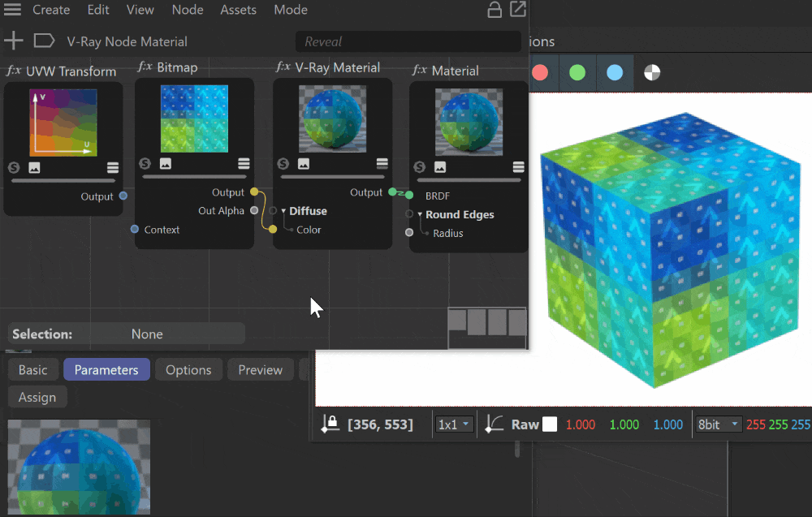The image size is (812, 517).
Task: Toggle the green channel in the frame buffer
Action: pyautogui.click(x=577, y=72)
